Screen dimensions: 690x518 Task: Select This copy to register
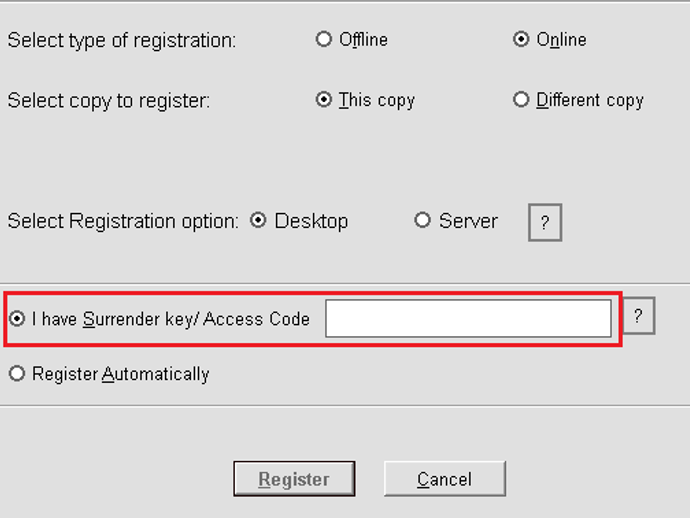(x=324, y=100)
